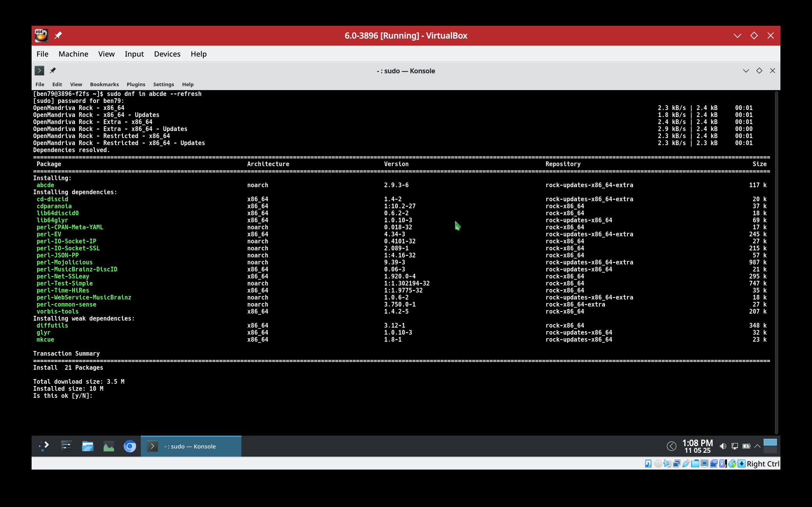Open Chromium browser from the guest taskbar

(130, 446)
